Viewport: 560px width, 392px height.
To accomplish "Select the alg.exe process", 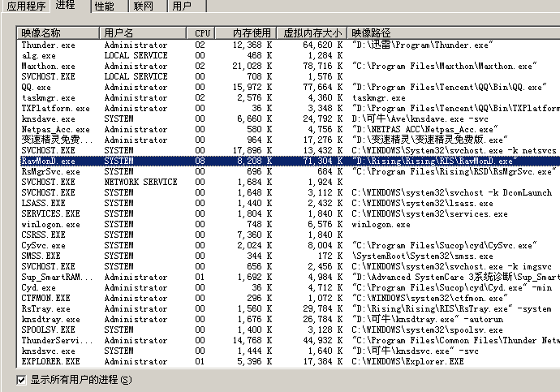I will [x=289, y=56].
